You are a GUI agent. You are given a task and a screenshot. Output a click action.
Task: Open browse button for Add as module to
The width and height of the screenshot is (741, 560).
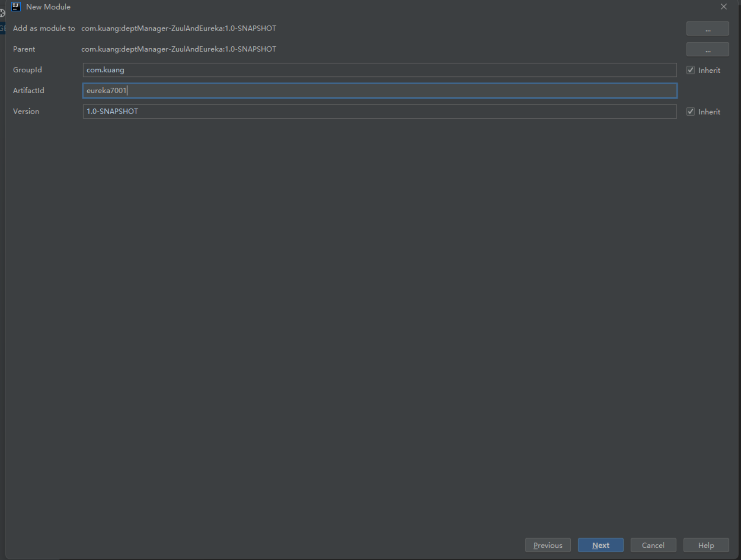[x=708, y=29]
